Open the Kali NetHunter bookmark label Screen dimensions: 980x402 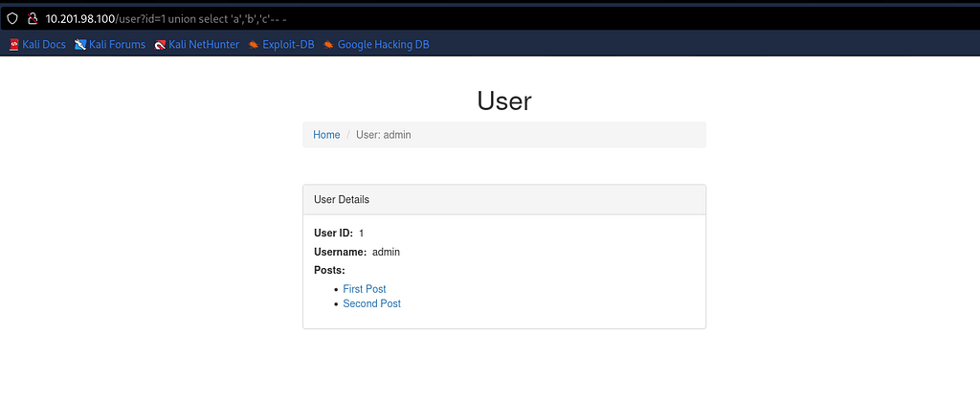(x=204, y=44)
